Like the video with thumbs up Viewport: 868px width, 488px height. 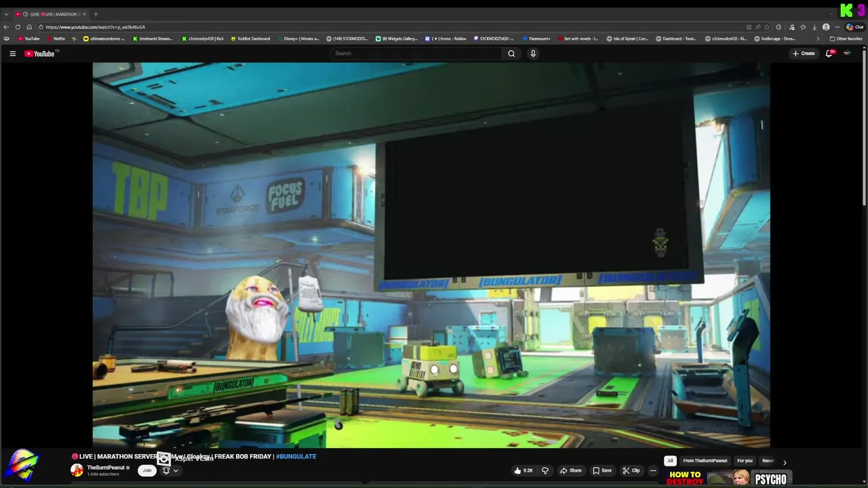tap(523, 470)
